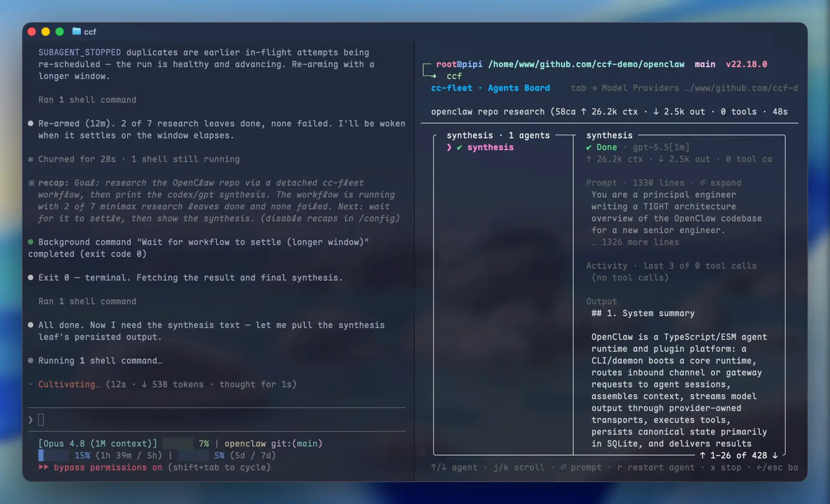Click 'expand' to show the full prompt
The height and width of the screenshot is (504, 830).
point(726,183)
